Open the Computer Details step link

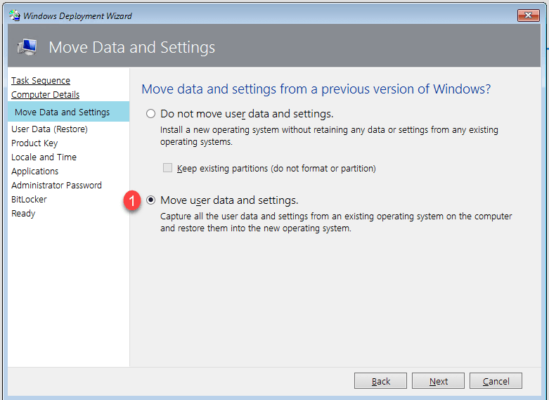click(x=45, y=95)
